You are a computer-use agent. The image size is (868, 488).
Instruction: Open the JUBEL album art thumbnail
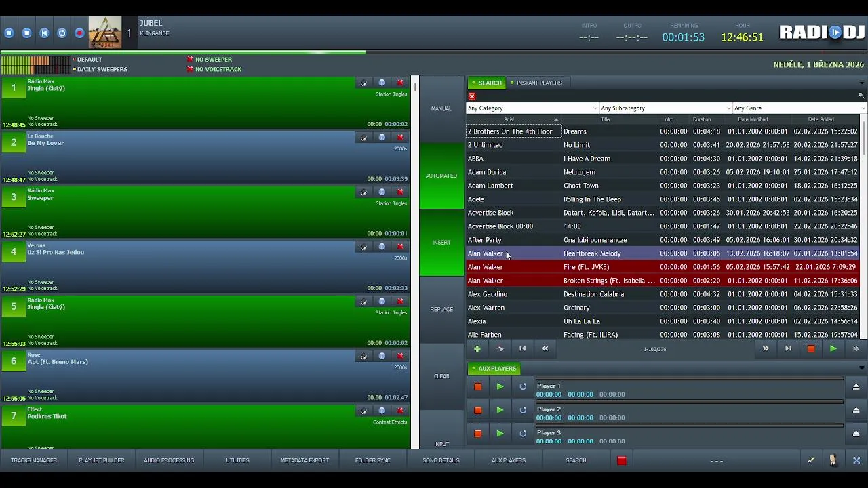click(105, 32)
